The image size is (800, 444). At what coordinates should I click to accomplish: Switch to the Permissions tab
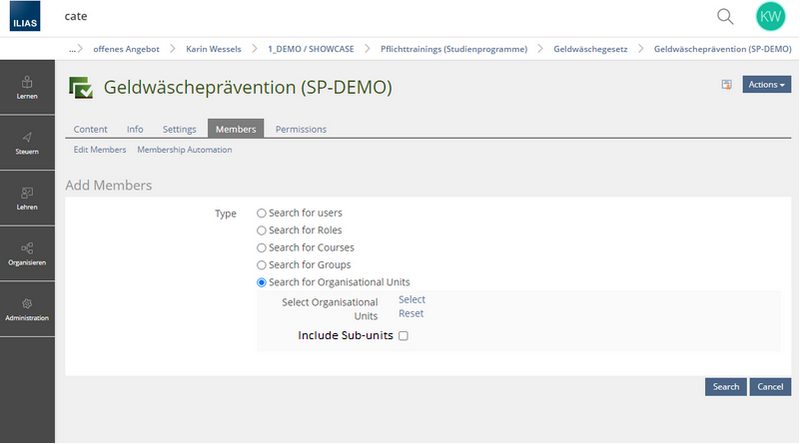[300, 129]
